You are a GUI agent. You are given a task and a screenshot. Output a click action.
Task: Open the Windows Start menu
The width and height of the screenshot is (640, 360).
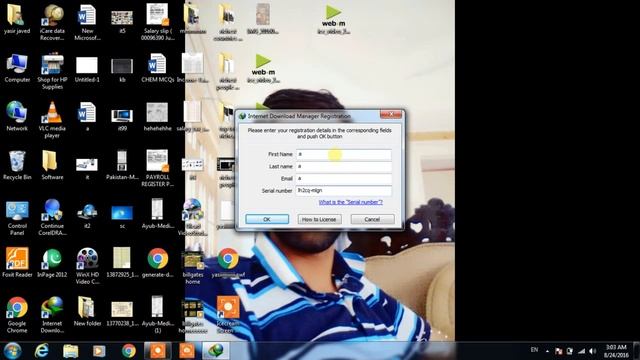click(12, 351)
